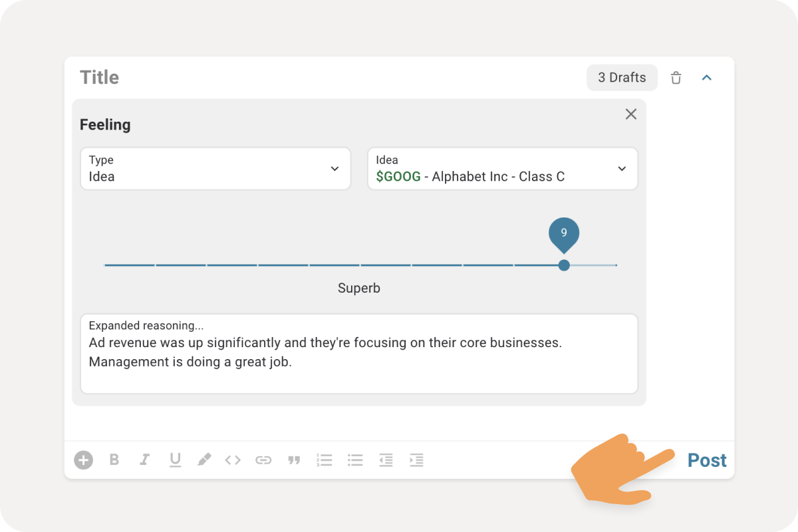Open the 3 Drafts button
798x532 pixels.
pyautogui.click(x=622, y=78)
